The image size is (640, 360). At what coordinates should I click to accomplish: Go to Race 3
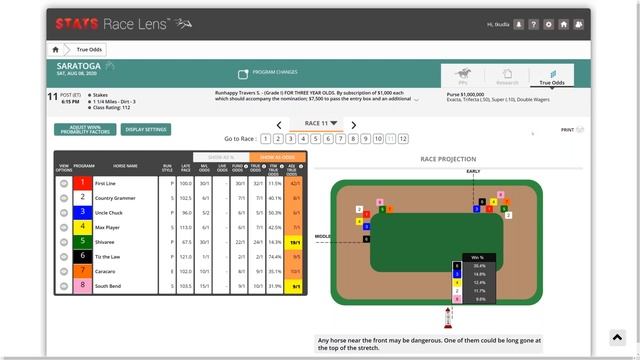(x=291, y=139)
